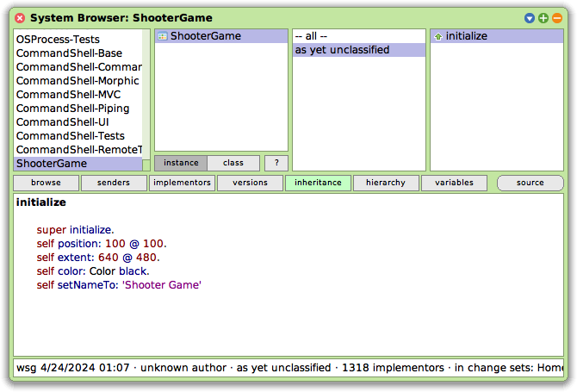Image resolution: width=577 pixels, height=392 pixels.
Task: Click the ShooterGame class icon
Action: pos(162,36)
